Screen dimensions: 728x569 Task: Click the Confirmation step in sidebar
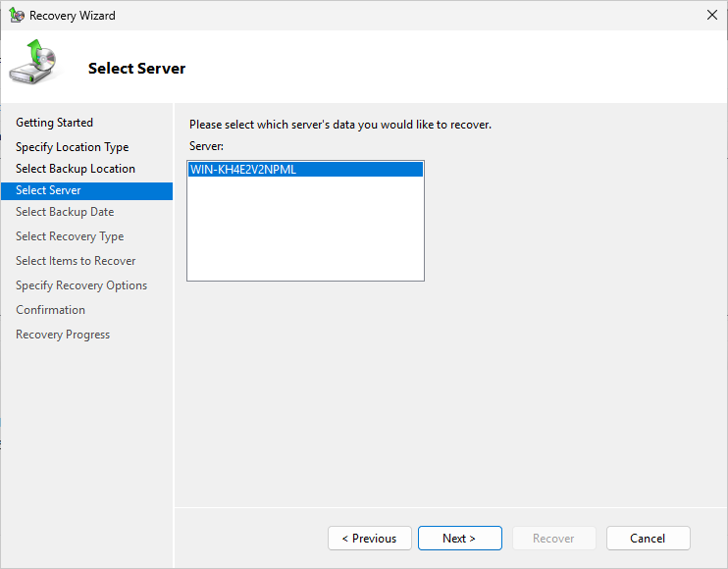click(x=50, y=310)
